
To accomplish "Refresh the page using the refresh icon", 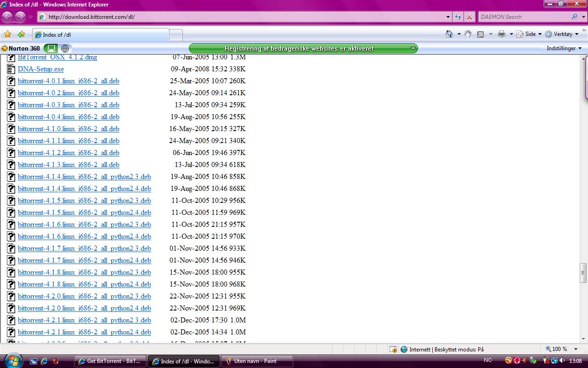I will (458, 17).
